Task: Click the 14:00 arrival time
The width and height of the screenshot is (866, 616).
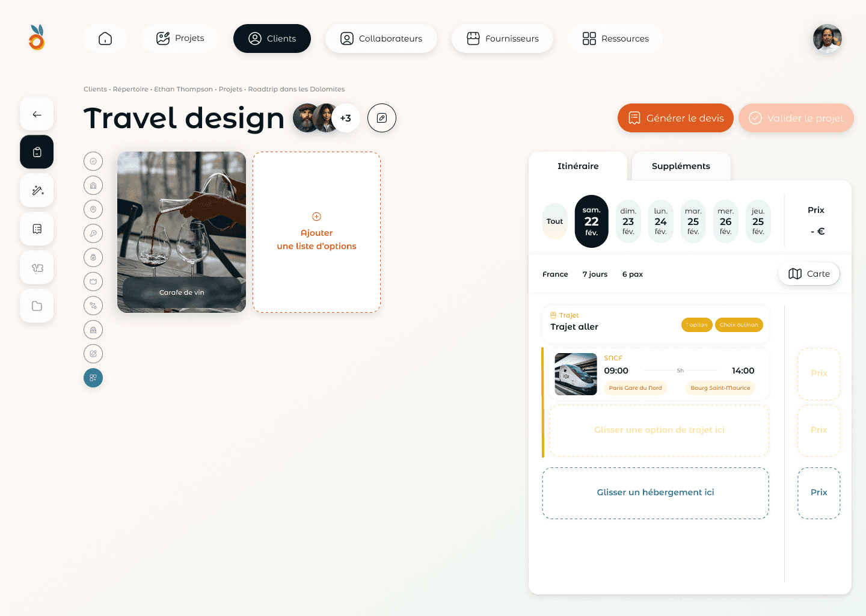Action: tap(743, 371)
